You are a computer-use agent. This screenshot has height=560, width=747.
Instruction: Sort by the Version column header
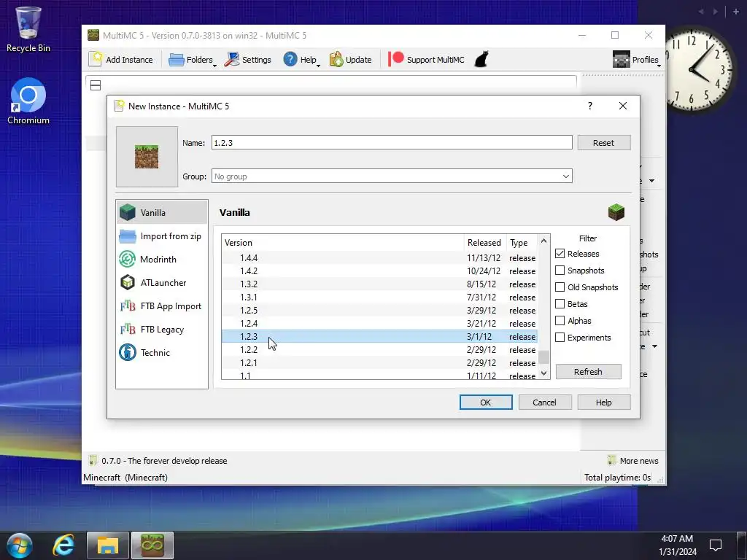click(343, 242)
